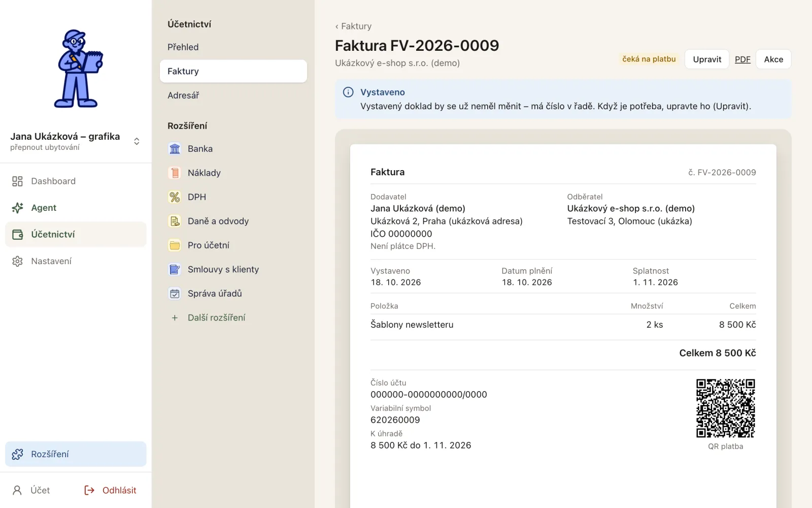The width and height of the screenshot is (812, 508).
Task: Click the IČO 00000000 text
Action: [401, 234]
